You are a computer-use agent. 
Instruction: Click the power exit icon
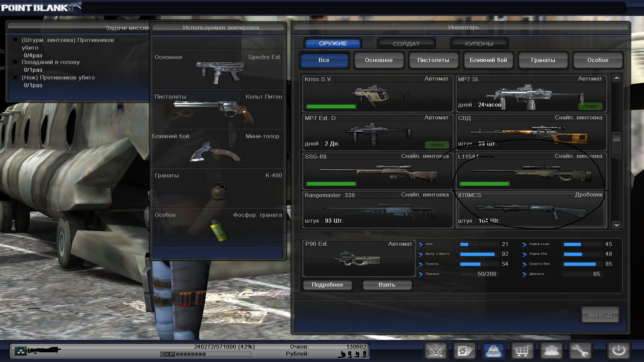coord(619,351)
